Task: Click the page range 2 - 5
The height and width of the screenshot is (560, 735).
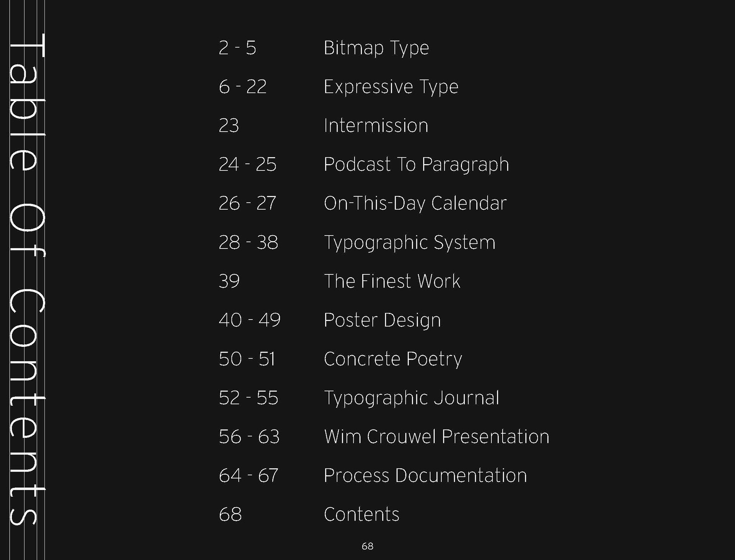Action: [237, 48]
